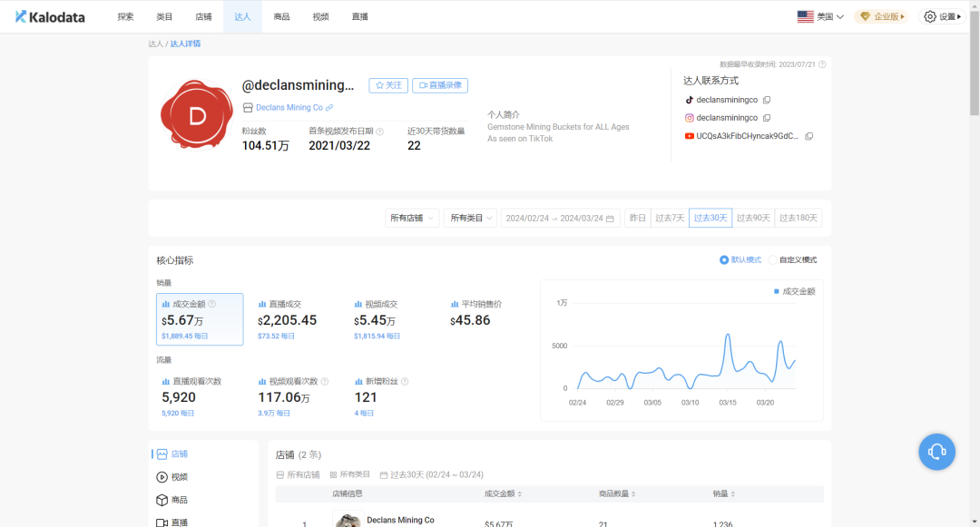Open 达人 in top navigation bar
This screenshot has width=980, height=527.
pos(242,17)
